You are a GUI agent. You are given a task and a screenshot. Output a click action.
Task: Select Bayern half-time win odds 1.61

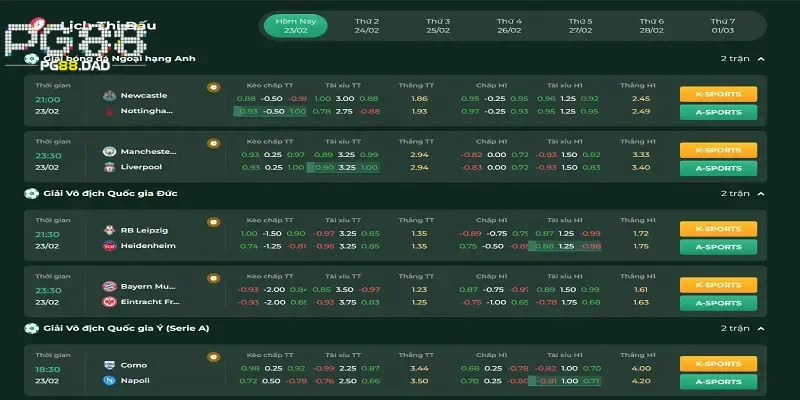tap(640, 290)
